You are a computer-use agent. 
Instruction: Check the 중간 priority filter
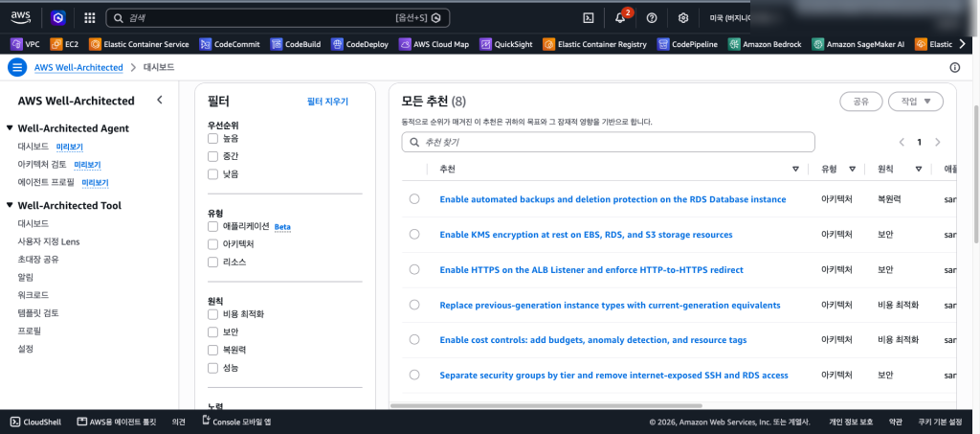(213, 156)
